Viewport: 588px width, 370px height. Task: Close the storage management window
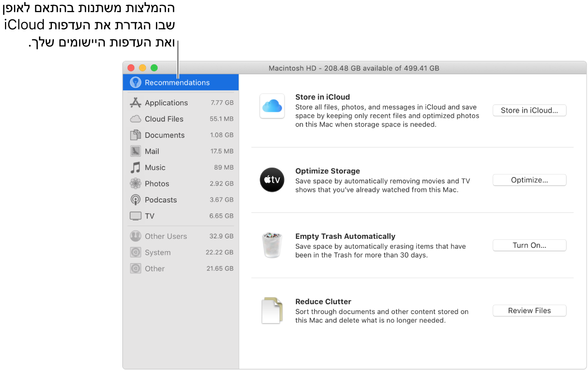[x=131, y=68]
